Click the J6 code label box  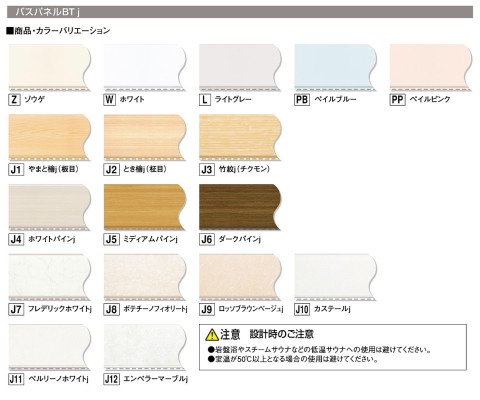pos(207,239)
